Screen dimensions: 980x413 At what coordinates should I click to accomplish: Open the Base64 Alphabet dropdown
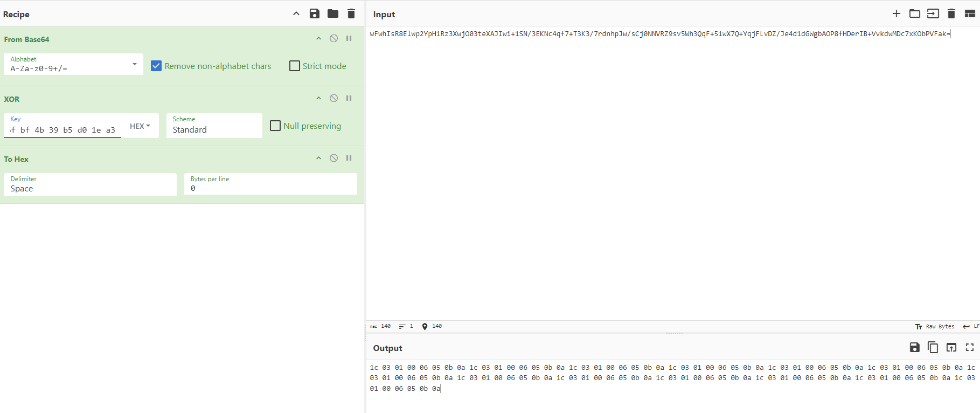pyautogui.click(x=73, y=64)
